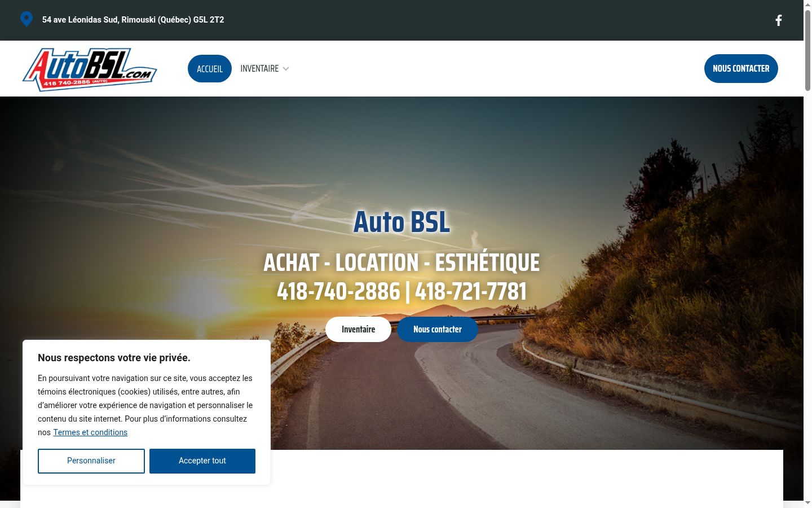Click the vertical scrollbar thumb
The width and height of the screenshot is (812, 508).
tap(807, 50)
